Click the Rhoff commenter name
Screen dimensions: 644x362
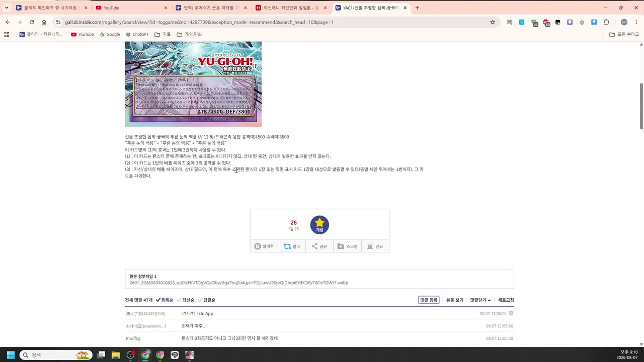[131, 338]
